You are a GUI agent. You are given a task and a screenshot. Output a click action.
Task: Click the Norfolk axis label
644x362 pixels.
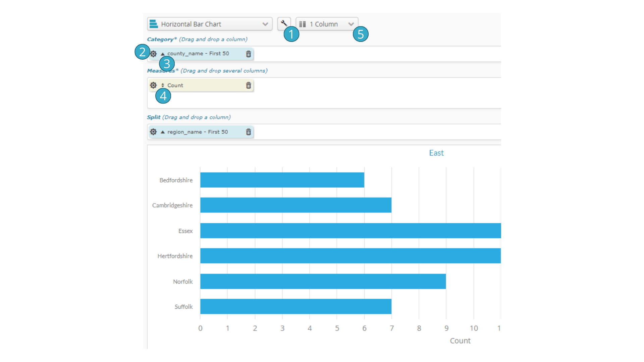tap(183, 282)
